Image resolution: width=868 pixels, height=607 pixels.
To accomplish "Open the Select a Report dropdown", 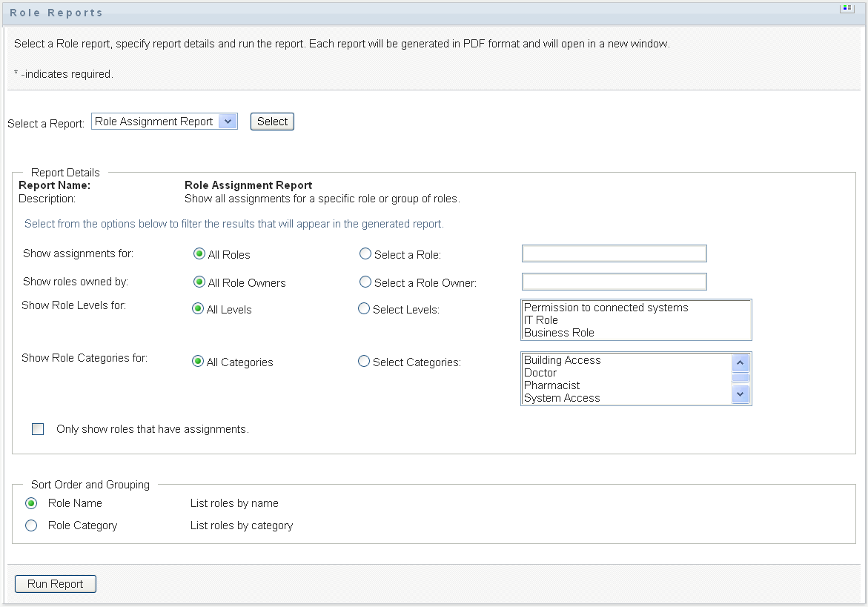I will [x=164, y=122].
